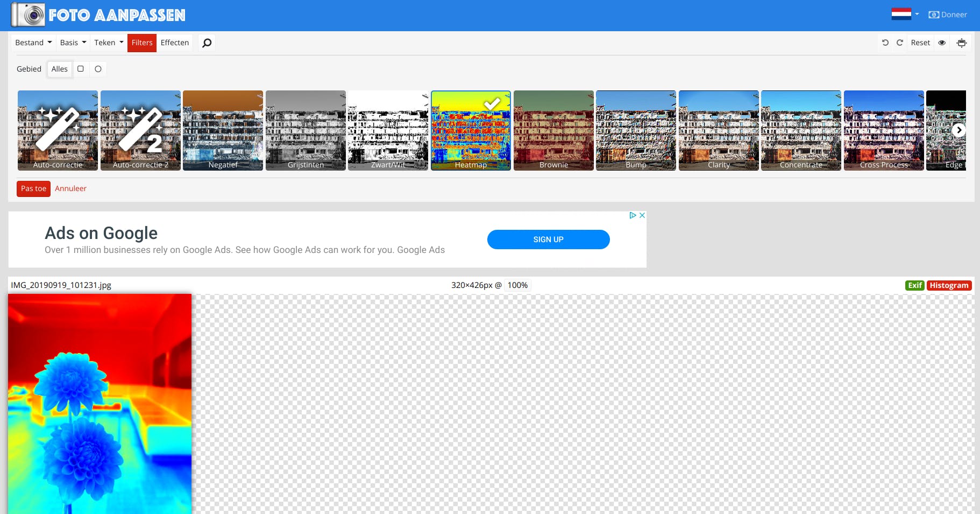Select circle area shape

tap(98, 69)
